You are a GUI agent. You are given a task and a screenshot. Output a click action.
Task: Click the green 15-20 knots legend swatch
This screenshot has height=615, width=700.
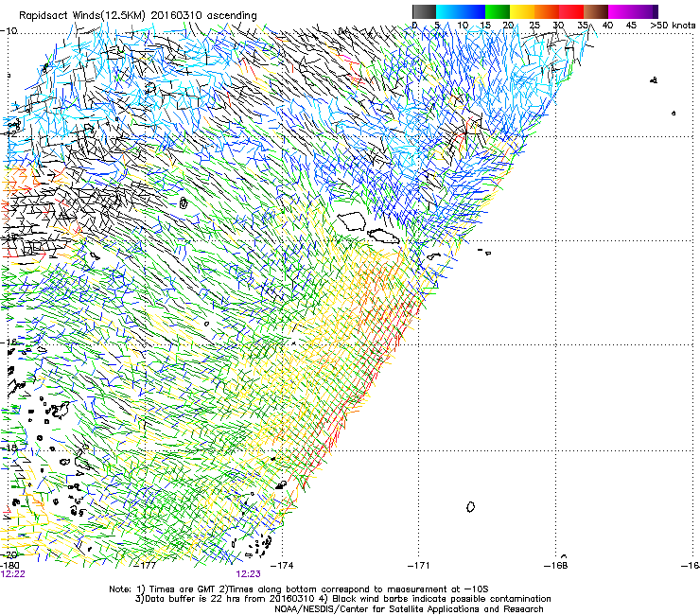pyautogui.click(x=498, y=11)
